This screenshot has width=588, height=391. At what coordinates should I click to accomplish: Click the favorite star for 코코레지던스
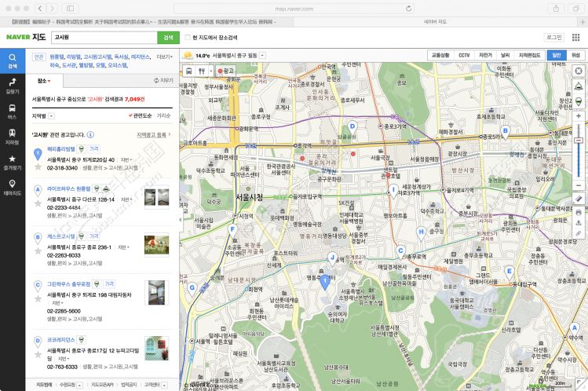[x=38, y=354]
